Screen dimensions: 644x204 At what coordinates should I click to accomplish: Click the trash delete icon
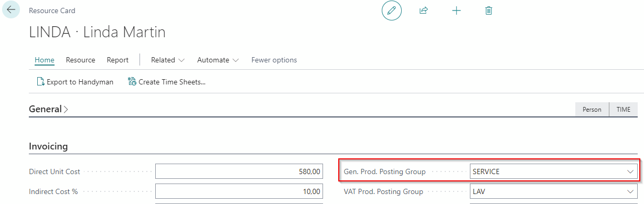pos(489,10)
